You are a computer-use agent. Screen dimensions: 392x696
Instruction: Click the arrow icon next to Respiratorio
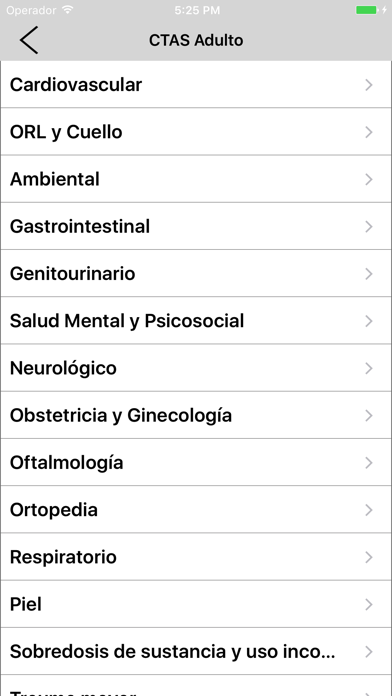coord(368,557)
